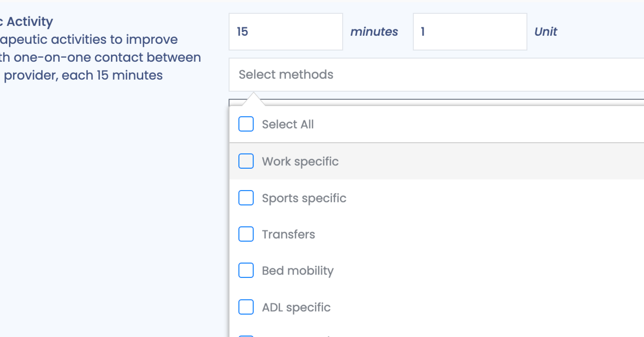
Task: Choose the "Work specific" option text
Action: [x=300, y=162]
